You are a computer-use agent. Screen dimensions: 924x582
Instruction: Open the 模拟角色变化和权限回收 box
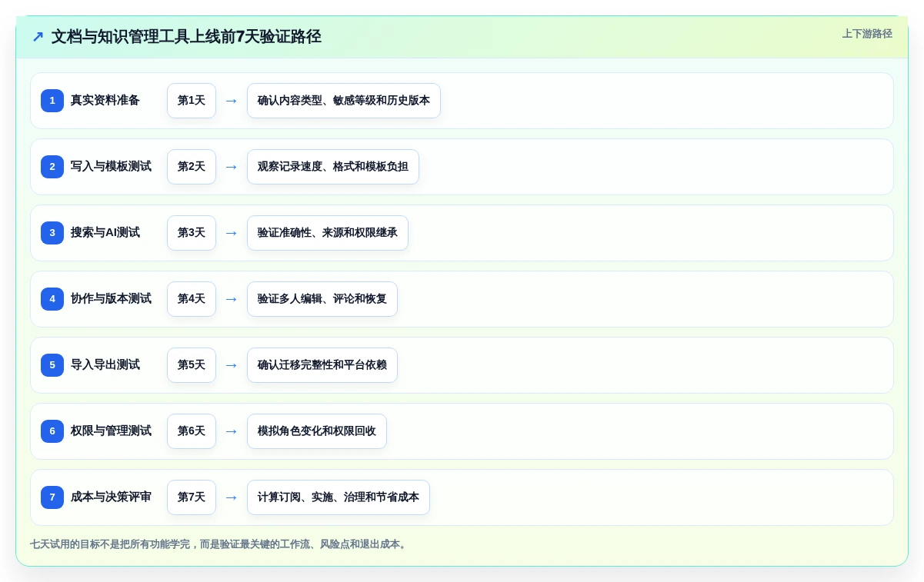pyautogui.click(x=317, y=431)
